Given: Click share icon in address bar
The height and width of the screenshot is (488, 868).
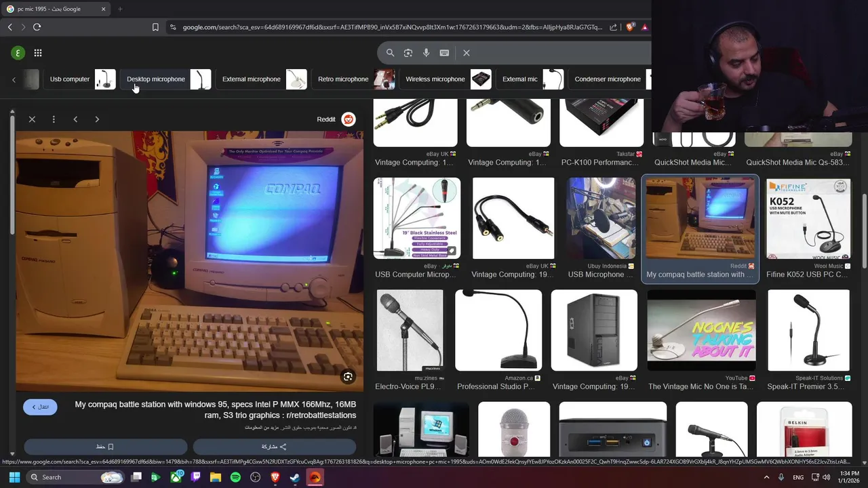Looking at the screenshot, I should [x=614, y=27].
